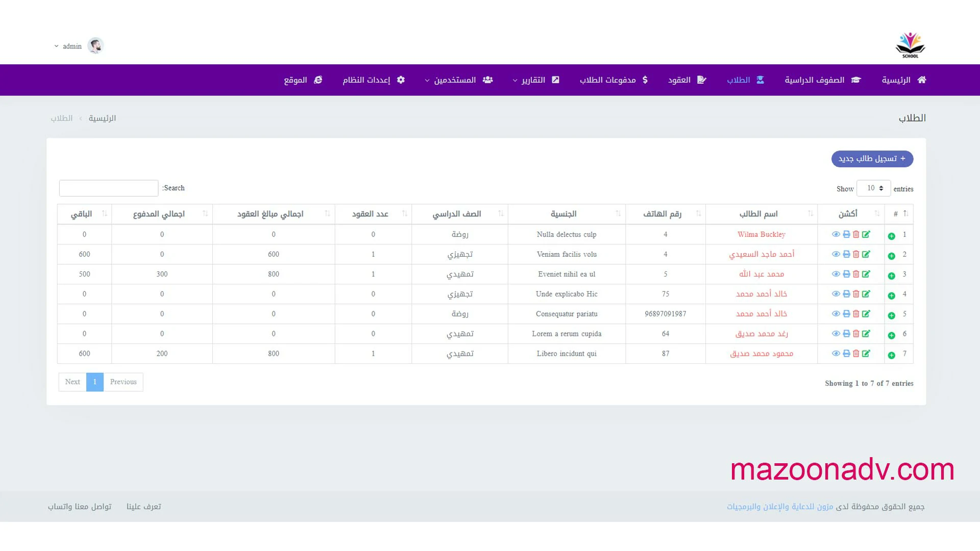The height and width of the screenshot is (551, 980).
Task: Click the print icon in row 6
Action: (846, 334)
